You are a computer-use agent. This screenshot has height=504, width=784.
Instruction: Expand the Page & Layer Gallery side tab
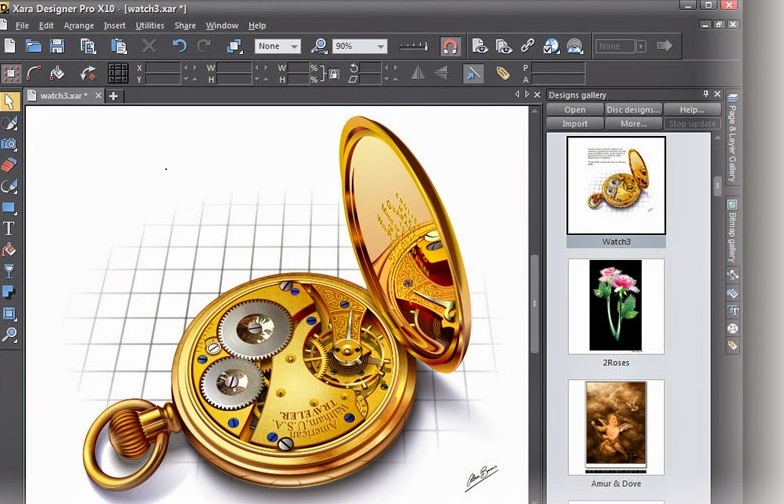tap(732, 137)
